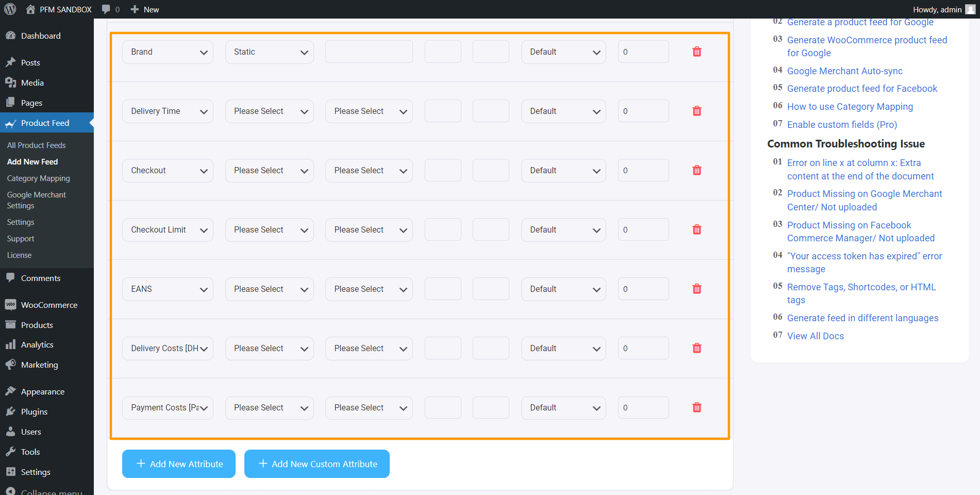980x495 pixels.
Task: Click the limit field in Payment Costs row
Action: point(643,408)
